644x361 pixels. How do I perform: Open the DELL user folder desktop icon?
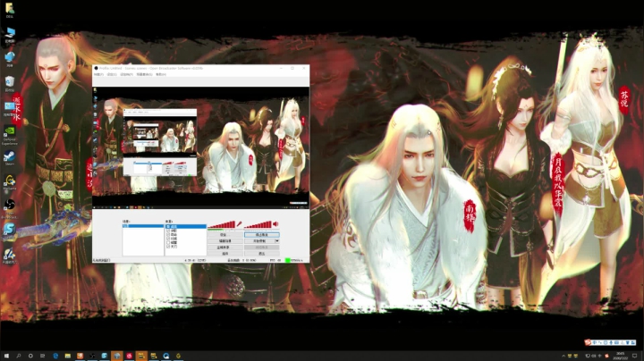pos(10,9)
